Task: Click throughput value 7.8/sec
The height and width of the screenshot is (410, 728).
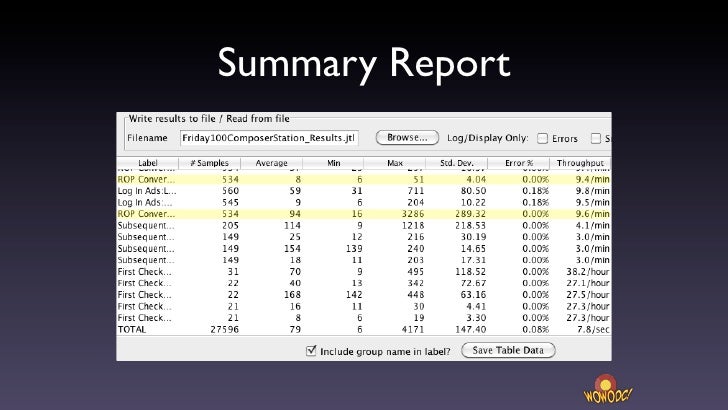Action: [x=593, y=330]
